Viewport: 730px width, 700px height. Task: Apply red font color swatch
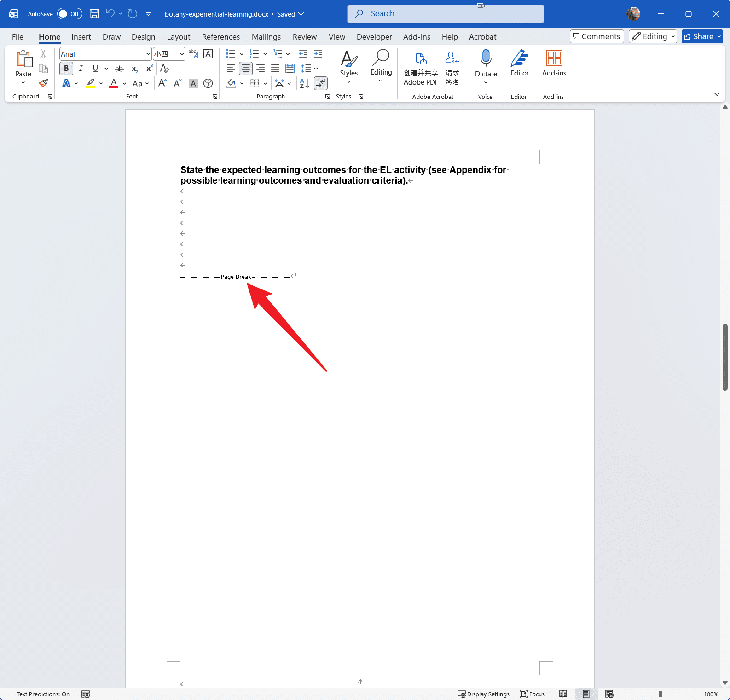coord(114,83)
